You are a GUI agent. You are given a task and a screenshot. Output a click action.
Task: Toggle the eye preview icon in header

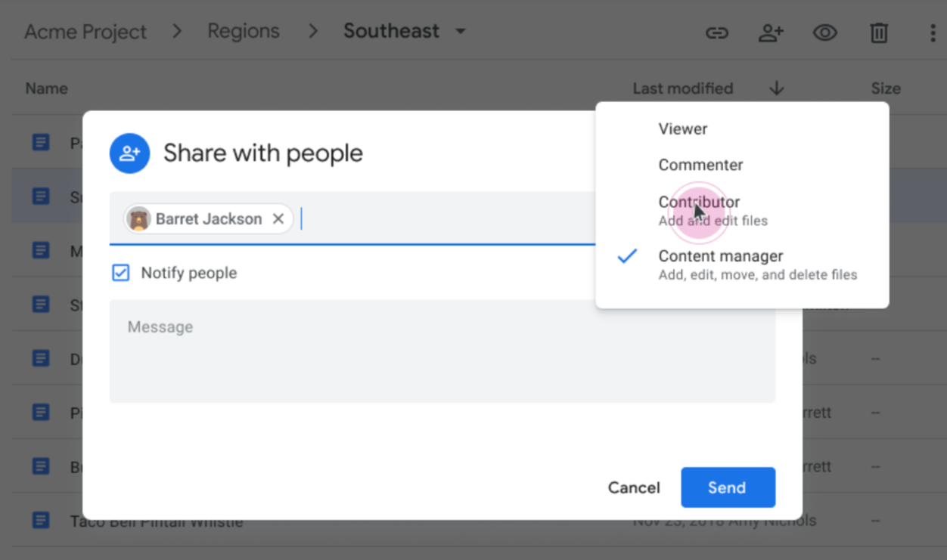824,32
